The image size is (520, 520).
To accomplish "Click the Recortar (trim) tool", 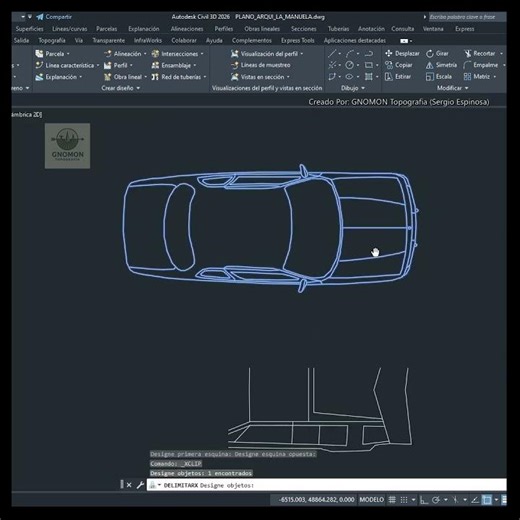I will pos(480,53).
